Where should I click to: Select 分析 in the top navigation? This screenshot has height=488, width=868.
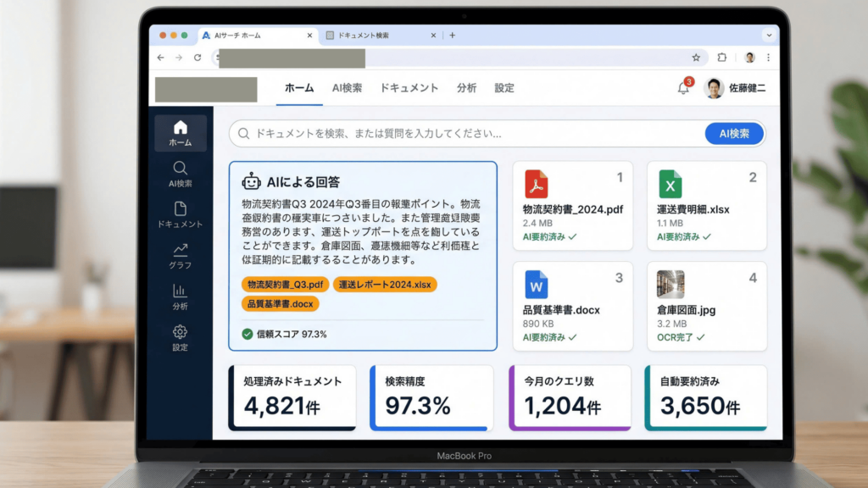(x=467, y=88)
